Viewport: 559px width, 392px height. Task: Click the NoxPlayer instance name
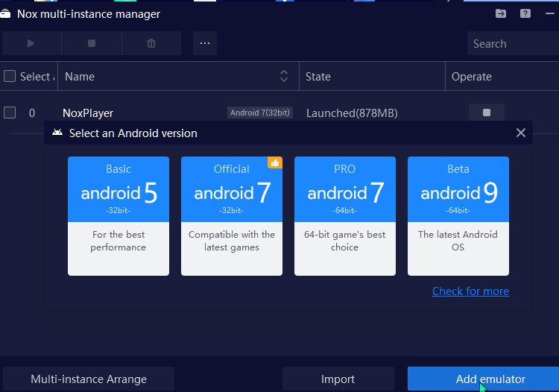(88, 113)
